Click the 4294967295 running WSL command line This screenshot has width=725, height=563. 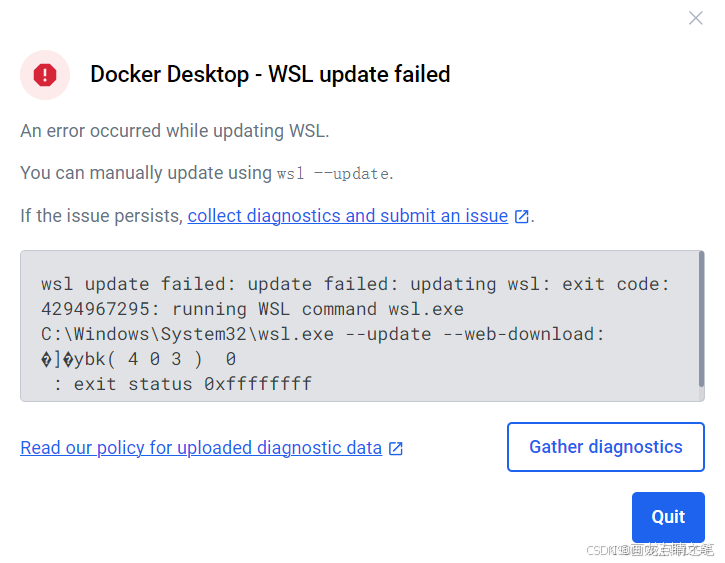(x=252, y=309)
